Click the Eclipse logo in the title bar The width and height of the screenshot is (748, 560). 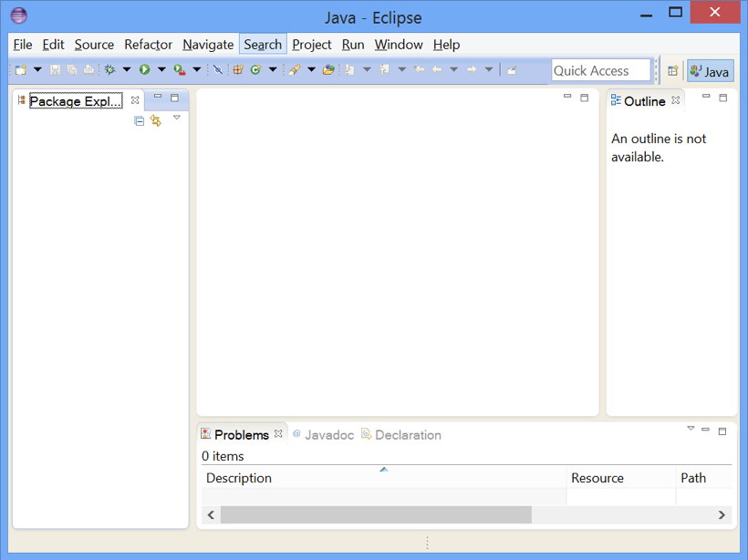coord(18,16)
